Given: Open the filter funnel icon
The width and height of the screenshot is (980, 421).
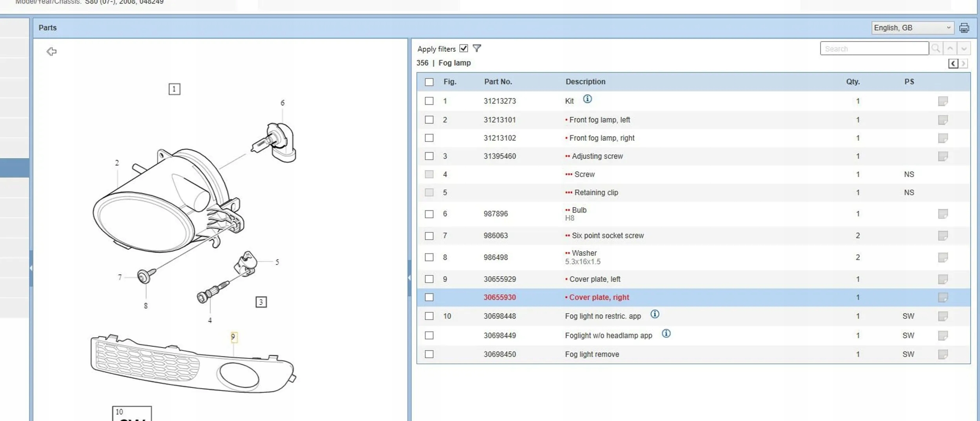Looking at the screenshot, I should coord(477,48).
